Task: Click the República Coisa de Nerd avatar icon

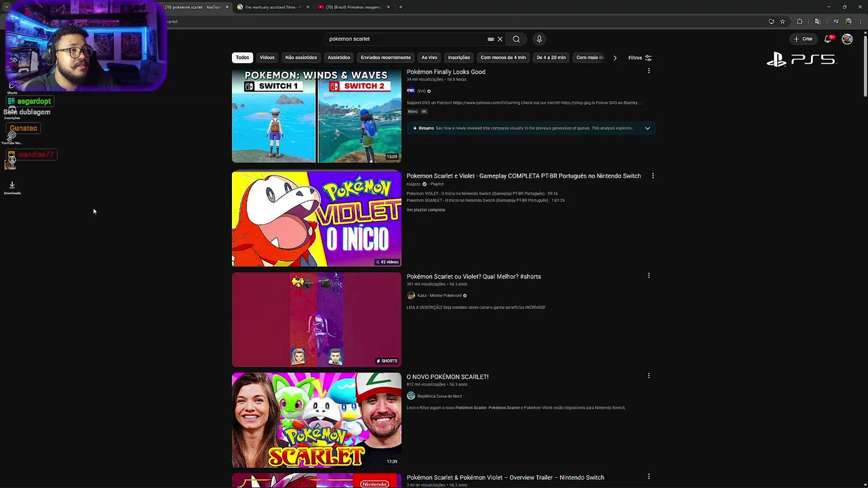Action: (410, 396)
